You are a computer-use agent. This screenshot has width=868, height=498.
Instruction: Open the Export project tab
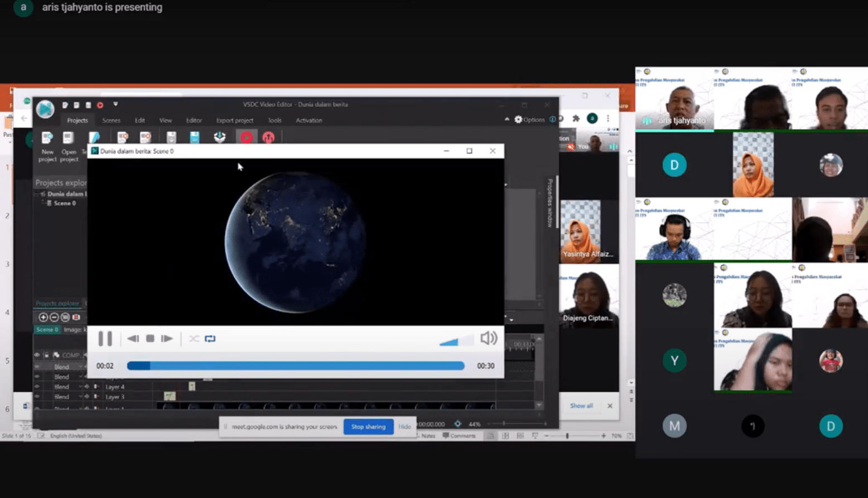234,120
